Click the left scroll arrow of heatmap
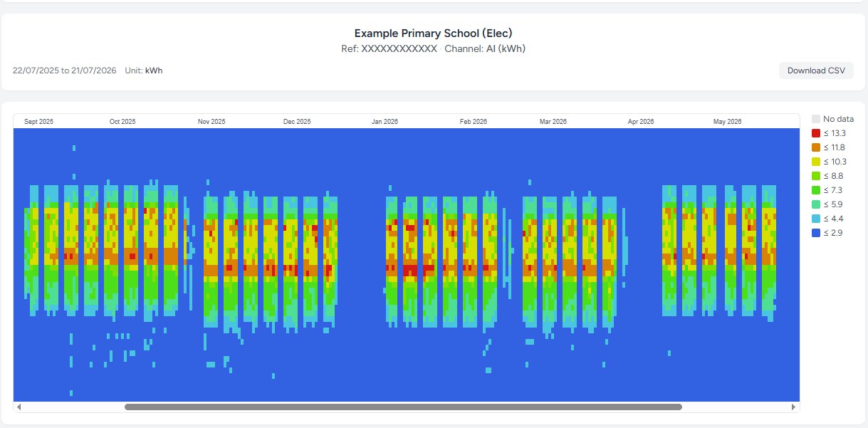Screen dimensions: 868x428 pyautogui.click(x=19, y=407)
